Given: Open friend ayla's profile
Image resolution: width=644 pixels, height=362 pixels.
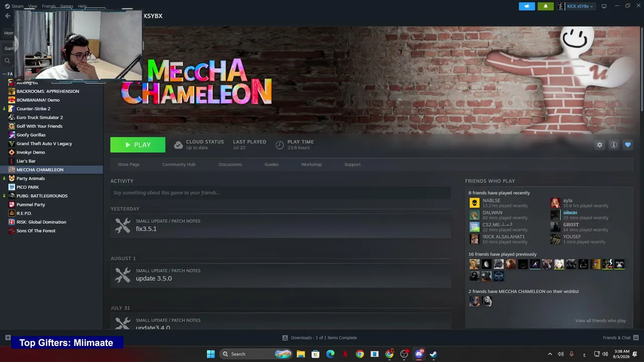Looking at the screenshot, I should [568, 201].
